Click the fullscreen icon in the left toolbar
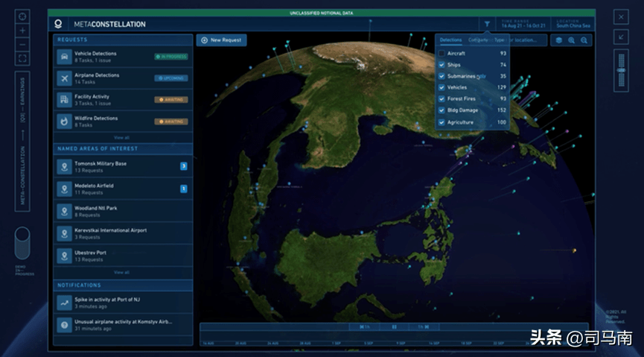644x357 pixels. tap(23, 58)
